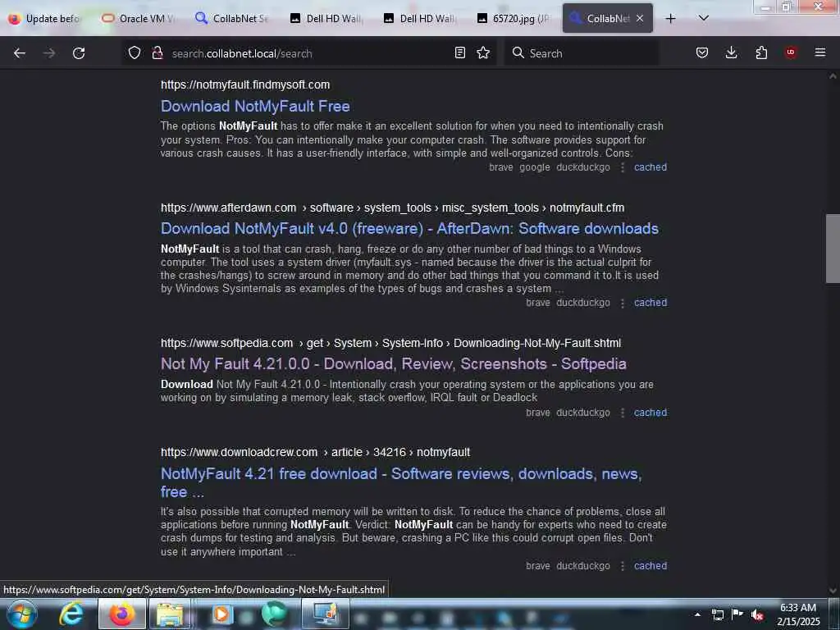Switch to the 65720.jpg tab
This screenshot has width=840, height=630.
point(512,18)
